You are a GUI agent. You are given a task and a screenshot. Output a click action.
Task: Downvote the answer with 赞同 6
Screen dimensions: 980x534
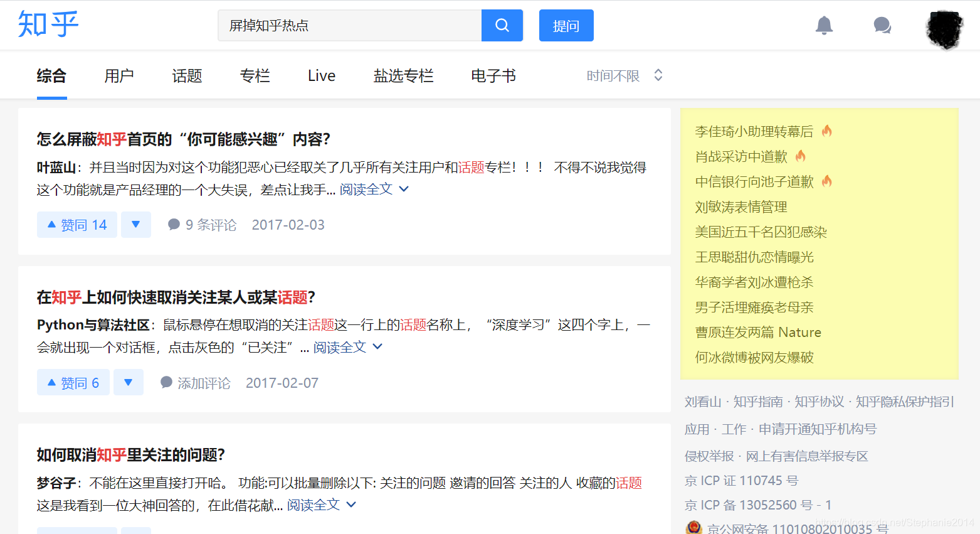129,383
